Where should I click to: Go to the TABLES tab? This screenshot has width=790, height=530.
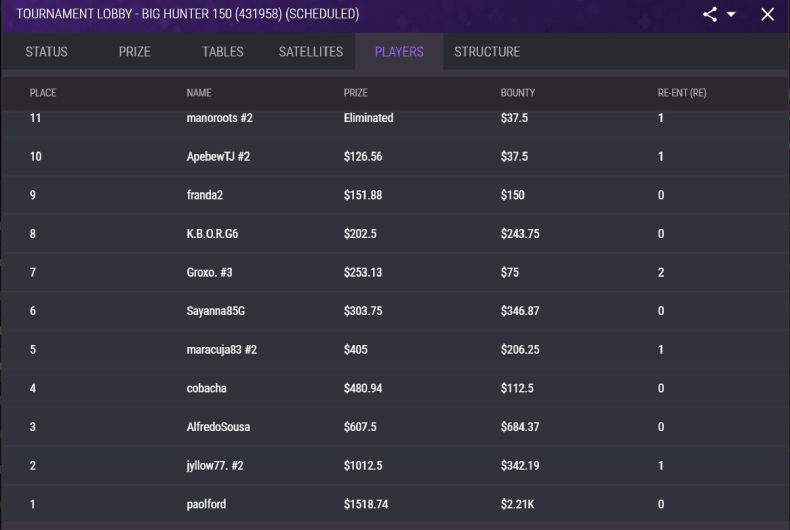tap(223, 51)
